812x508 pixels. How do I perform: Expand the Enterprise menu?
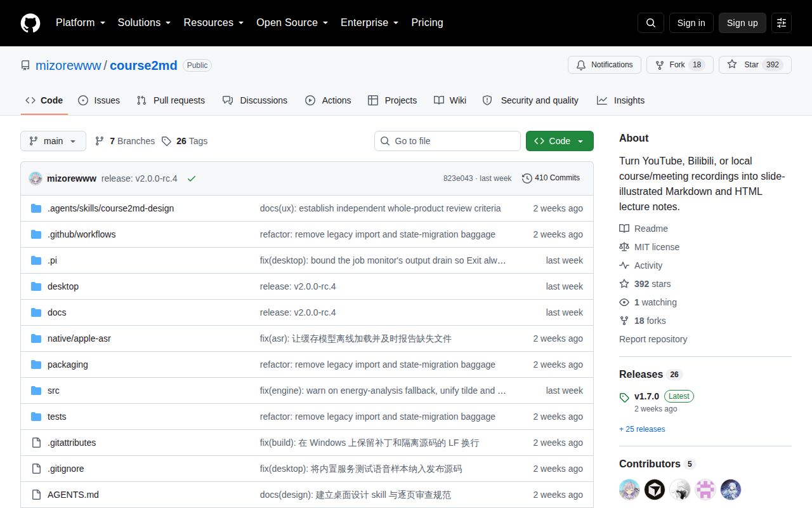click(x=369, y=23)
